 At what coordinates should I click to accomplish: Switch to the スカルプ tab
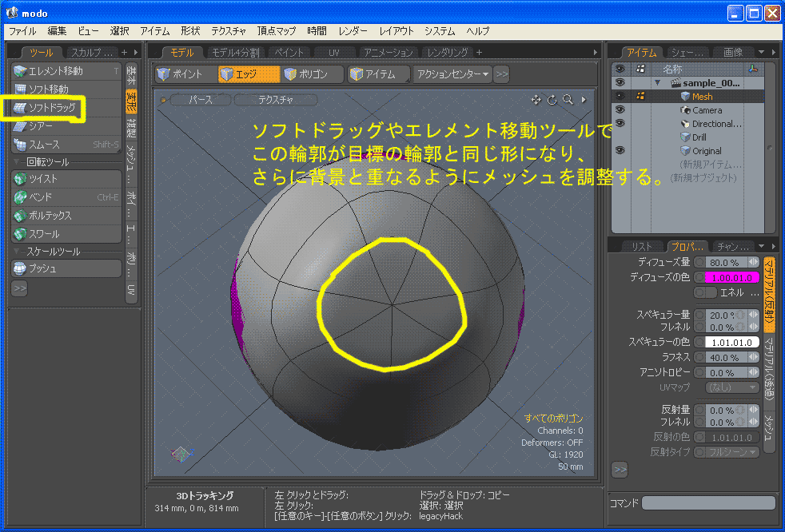click(x=92, y=52)
